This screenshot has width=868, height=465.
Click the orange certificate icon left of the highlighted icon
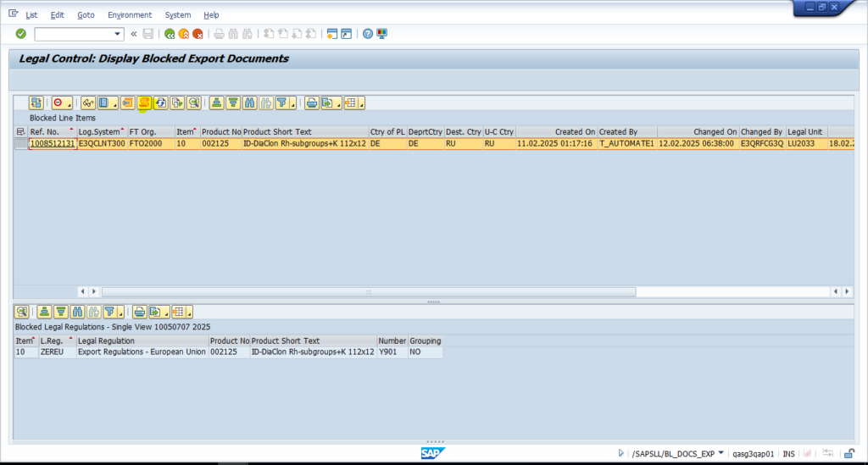pyautogui.click(x=127, y=102)
